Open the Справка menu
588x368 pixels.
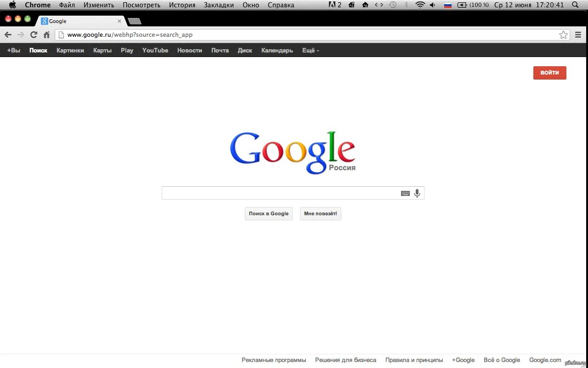[281, 5]
